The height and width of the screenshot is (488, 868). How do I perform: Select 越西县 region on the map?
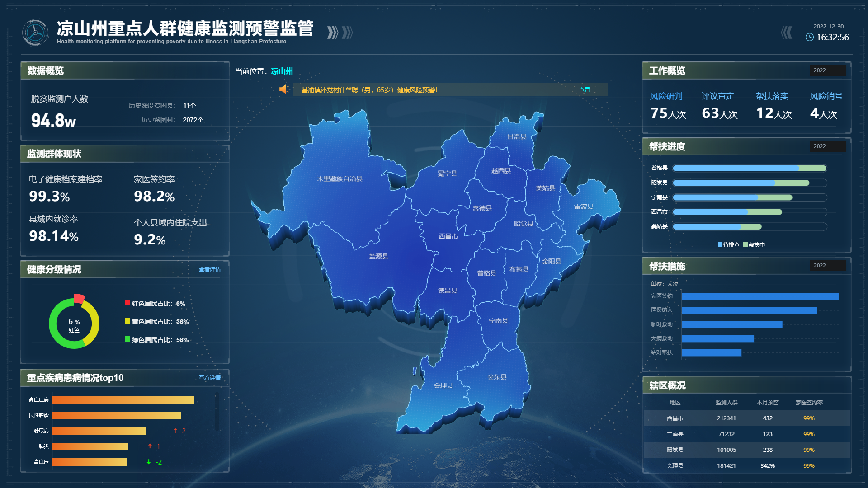coord(501,171)
